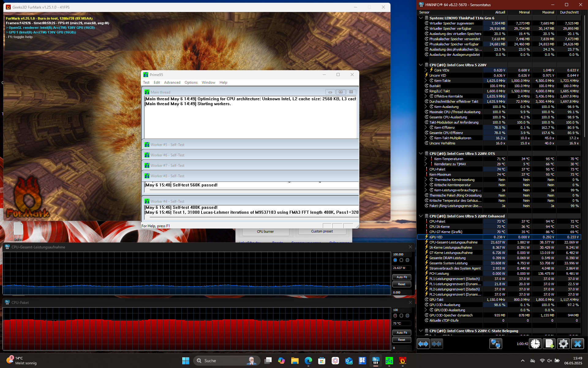Expand the Effektive Kerntakte row
588x368 pixels.
click(426, 96)
